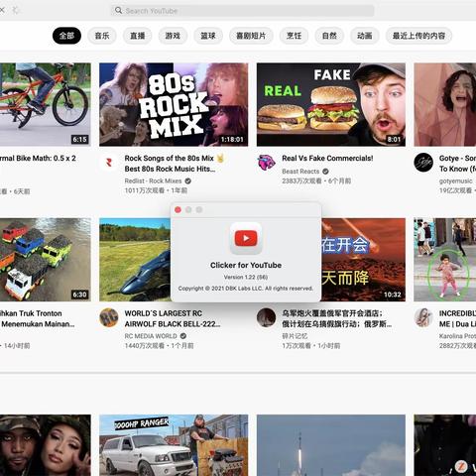Image resolution: width=476 pixels, height=476 pixels.
Task: Click the Version 1.22 (56) text
Action: click(x=246, y=277)
